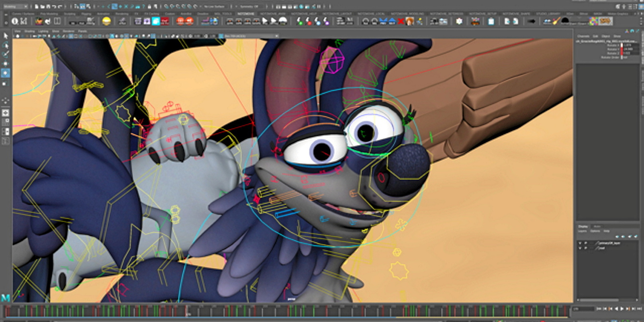644x322 pixels.
Task: Click the yellow half-sphere shelf icon
Action: [x=106, y=21]
